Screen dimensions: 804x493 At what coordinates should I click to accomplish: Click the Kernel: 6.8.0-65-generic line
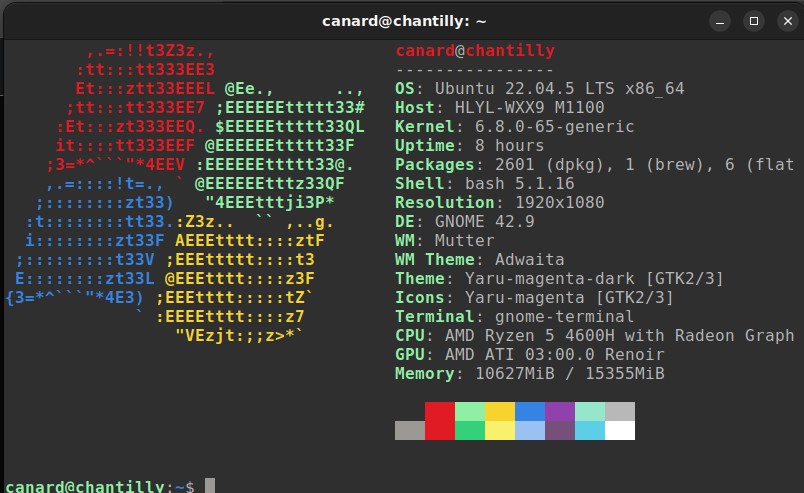pyautogui.click(x=515, y=126)
